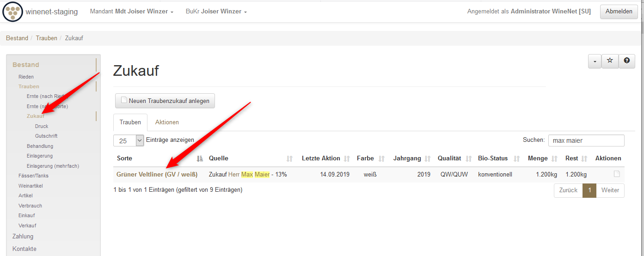
Task: Switch to the Aktionen tab
Action: click(x=167, y=122)
